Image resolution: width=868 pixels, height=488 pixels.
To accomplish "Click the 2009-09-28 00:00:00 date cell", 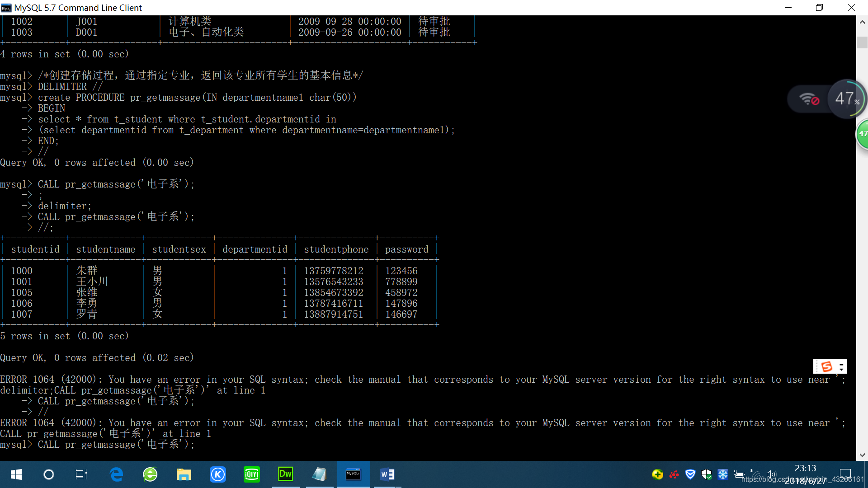I will (x=350, y=21).
